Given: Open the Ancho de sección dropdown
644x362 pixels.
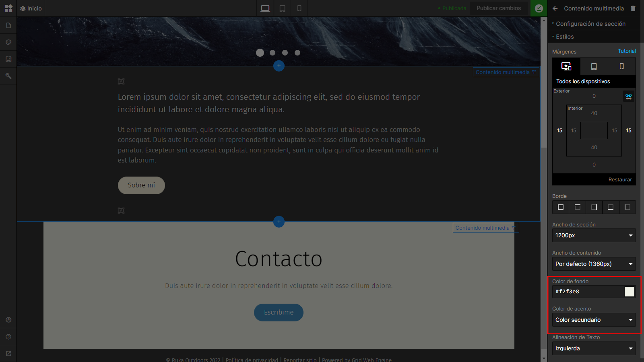Looking at the screenshot, I should 594,235.
